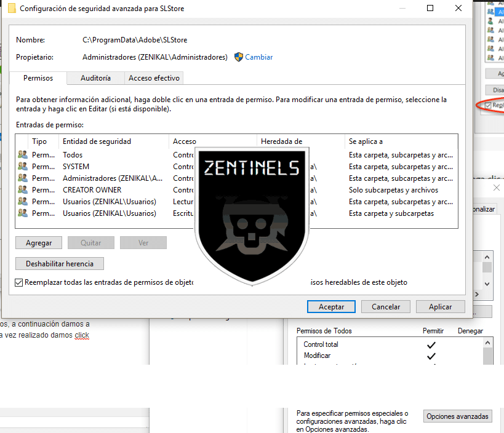Click Control total permission in background window

click(321, 344)
